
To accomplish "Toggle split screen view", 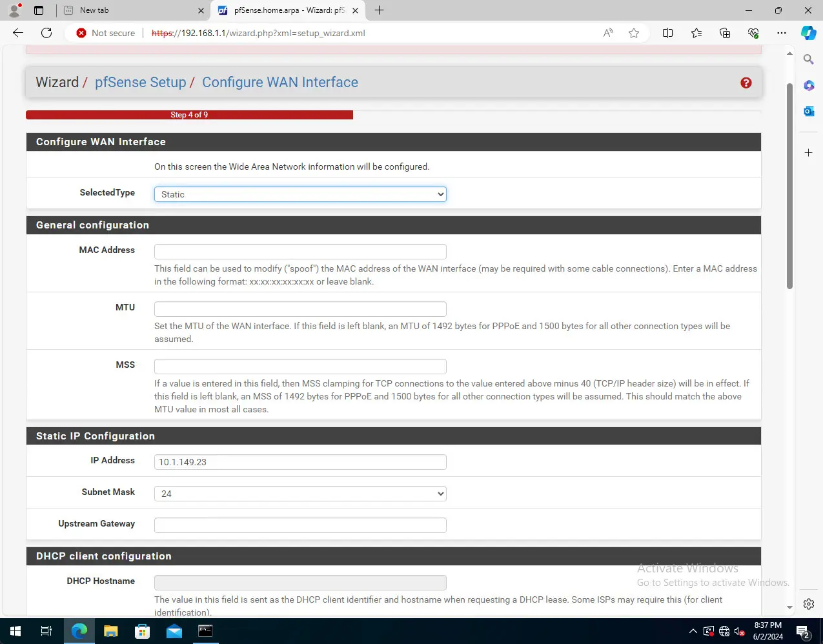I will click(x=668, y=33).
